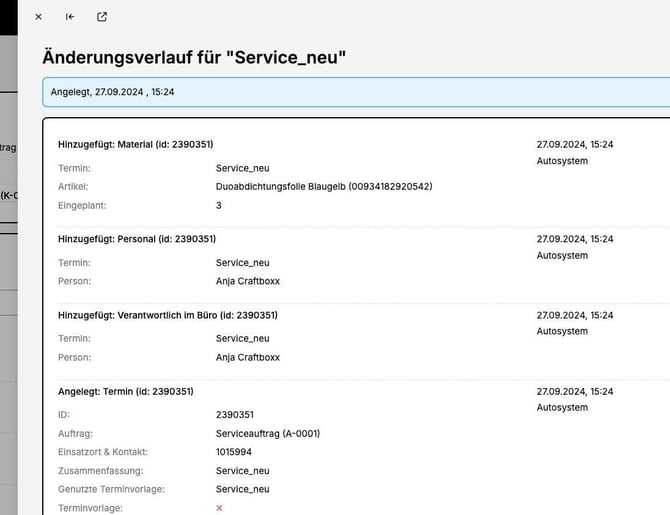
Task: Click the ID value 2390351 under Termin
Action: pos(235,414)
